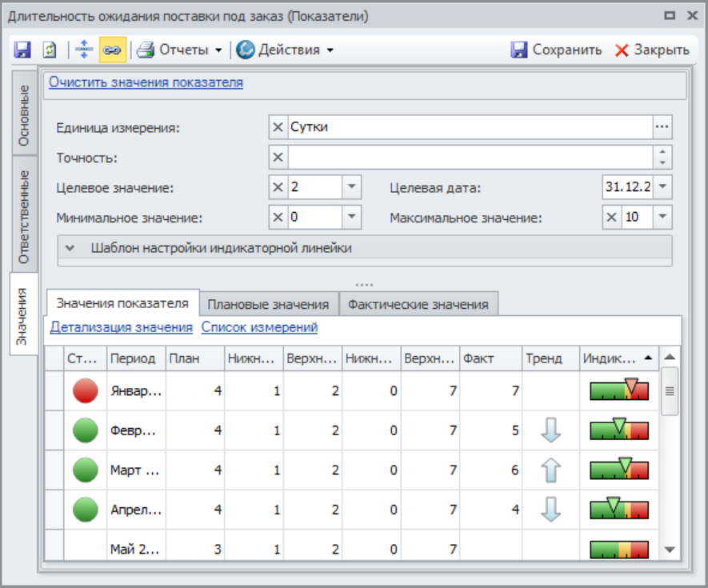Click the blue vertical split arrows icon

84,50
